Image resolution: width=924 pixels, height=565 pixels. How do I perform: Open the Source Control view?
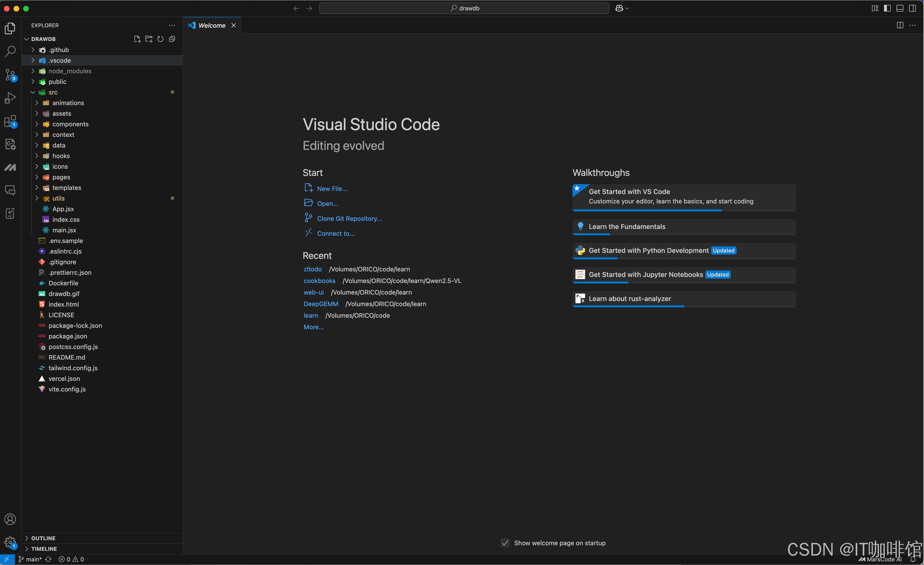pos(10,75)
